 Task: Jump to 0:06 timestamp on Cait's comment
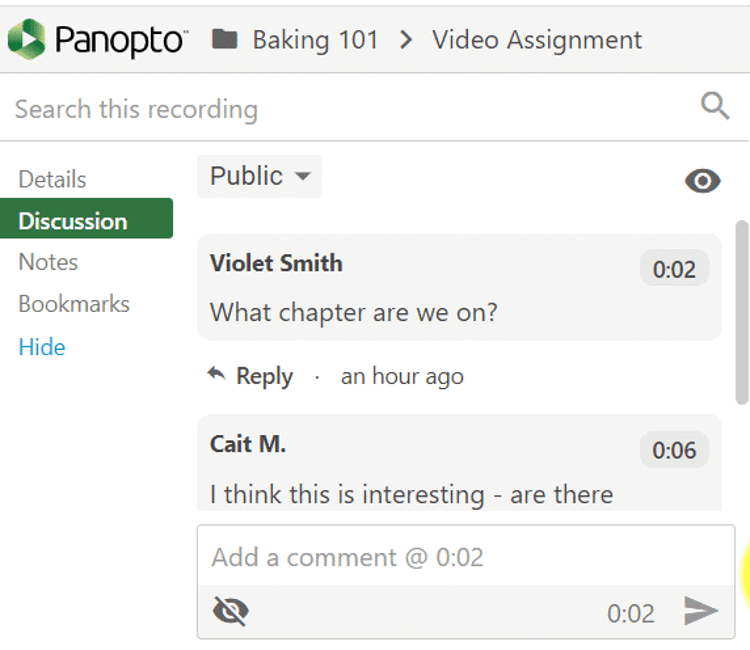point(674,451)
